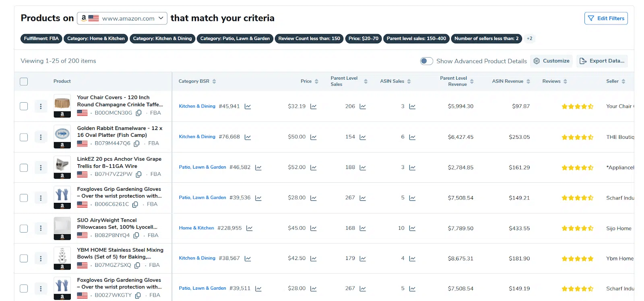Click the Edit Filters button
Viewport: 644px width, 301px height.
pos(606,18)
